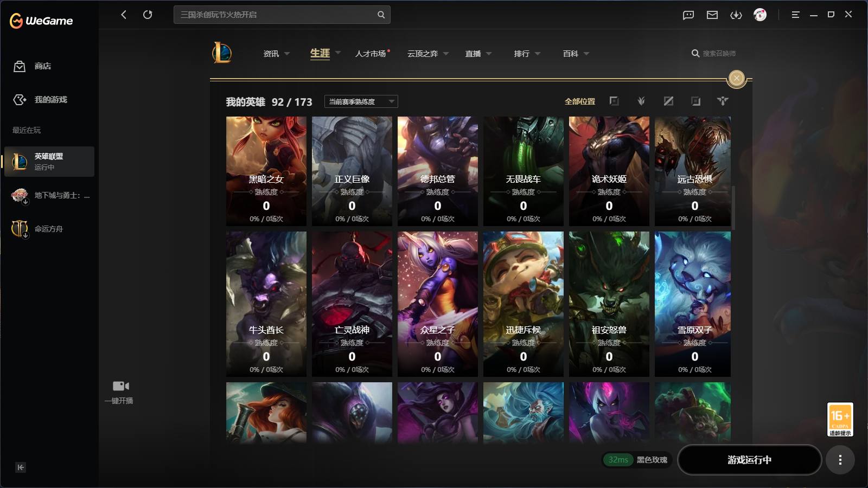This screenshot has height=488, width=868.
Task: Open the 人才市场 tab
Action: click(371, 54)
